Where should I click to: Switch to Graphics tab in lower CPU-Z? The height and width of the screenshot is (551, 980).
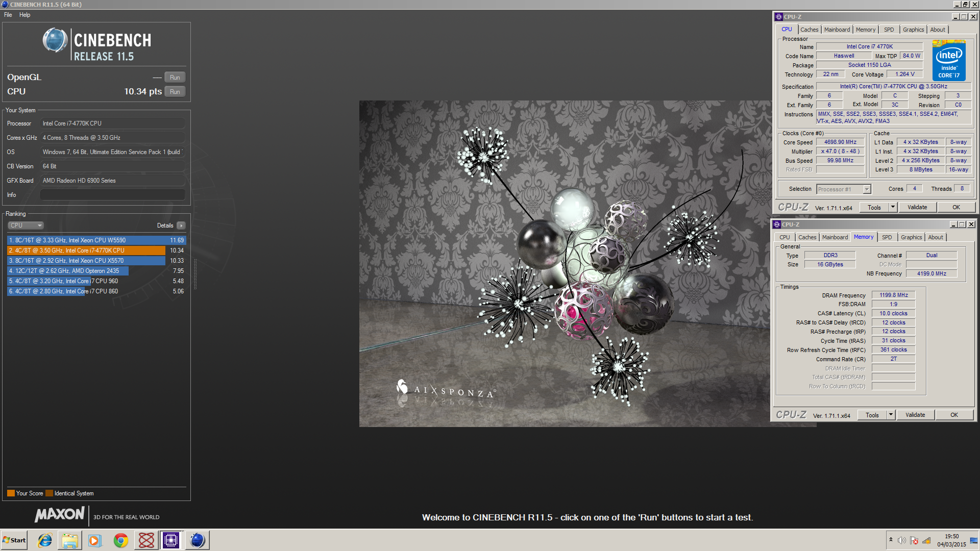911,237
